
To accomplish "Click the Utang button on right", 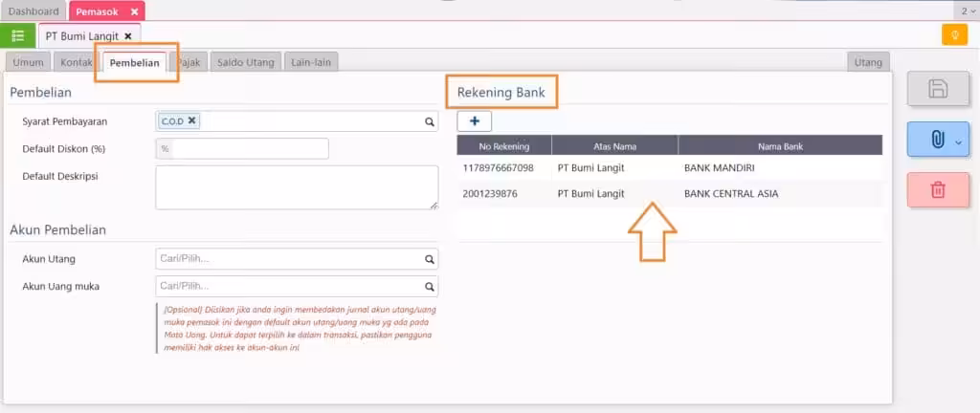I will pyautogui.click(x=868, y=62).
